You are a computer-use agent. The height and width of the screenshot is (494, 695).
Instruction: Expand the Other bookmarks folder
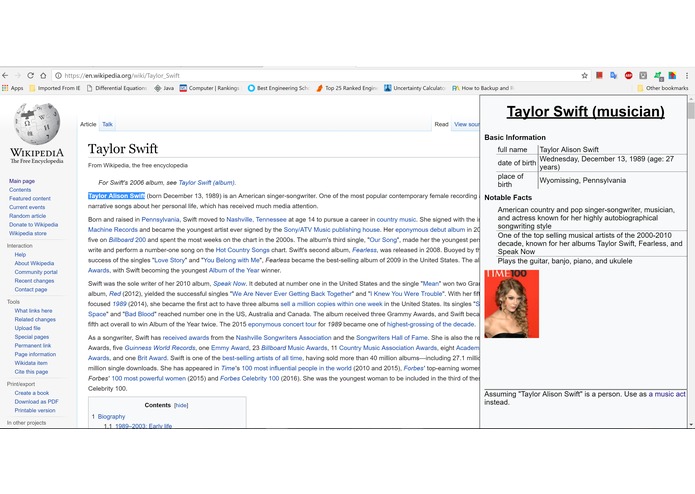click(663, 88)
